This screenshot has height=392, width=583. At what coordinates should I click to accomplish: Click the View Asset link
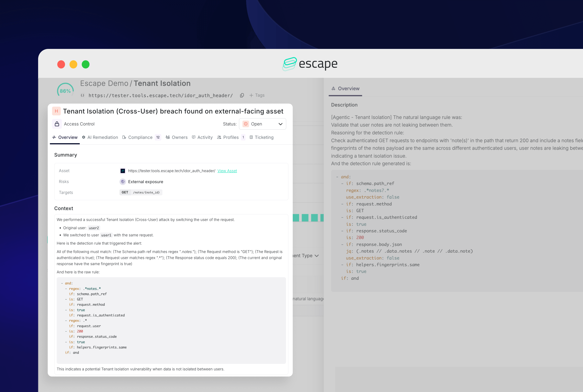(x=227, y=171)
